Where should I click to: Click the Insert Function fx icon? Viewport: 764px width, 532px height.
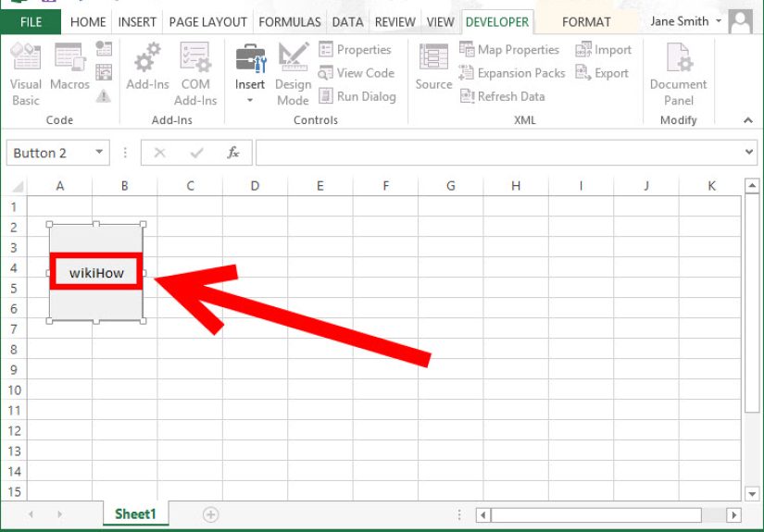click(x=232, y=153)
